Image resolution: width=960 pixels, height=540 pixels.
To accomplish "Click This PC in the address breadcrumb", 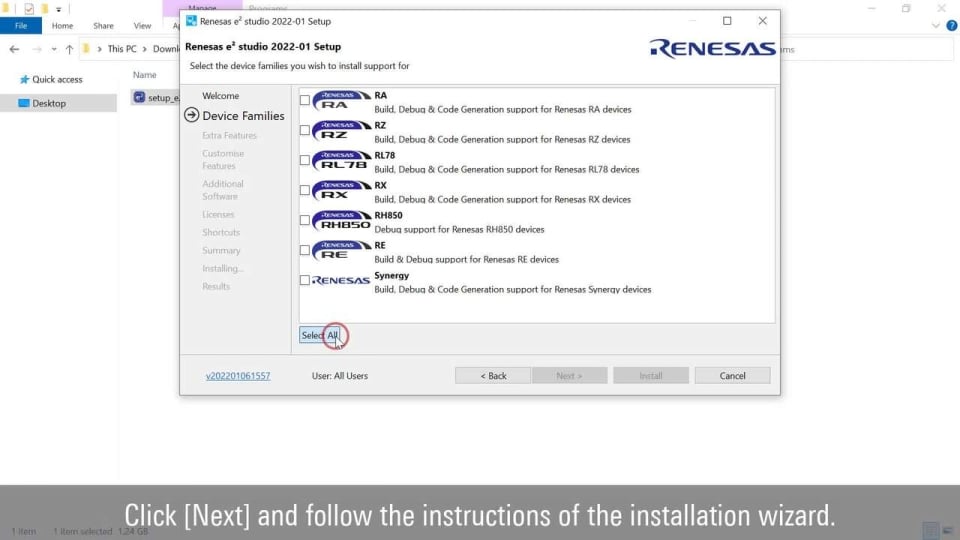I will click(122, 49).
